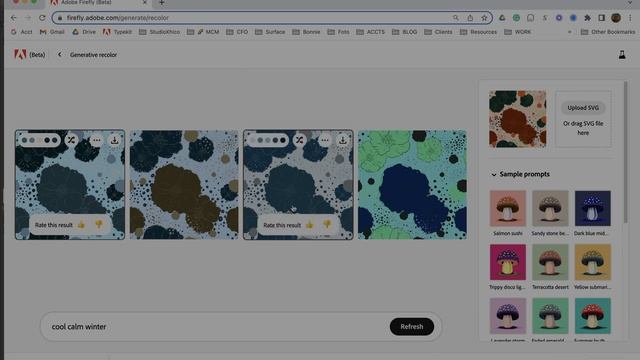Image resolution: width=640 pixels, height=360 pixels.
Task: Open a new browser tab
Action: click(162, 3)
